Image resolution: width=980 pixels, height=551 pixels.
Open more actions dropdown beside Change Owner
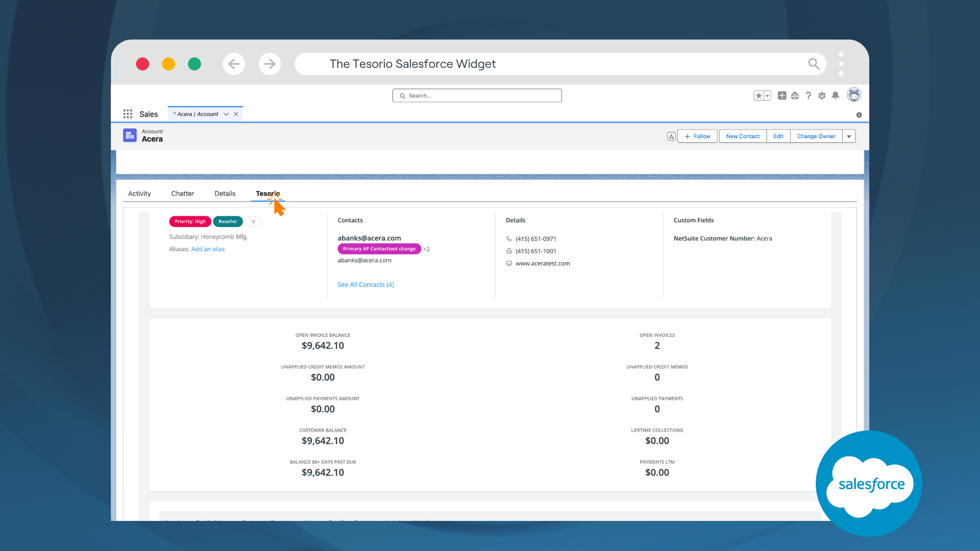849,136
